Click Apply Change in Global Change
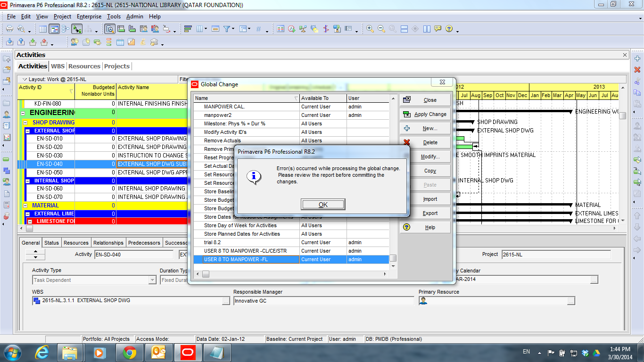This screenshot has width=644, height=362. [x=425, y=114]
